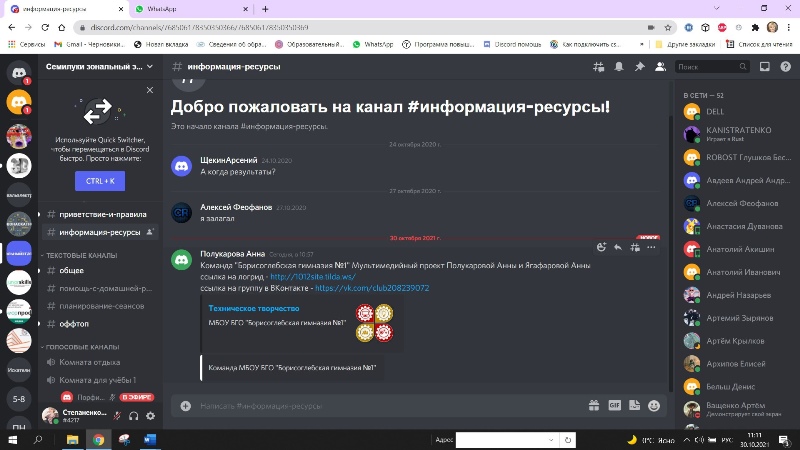Open the GIF picker
The height and width of the screenshot is (450, 800).
[x=615, y=406]
